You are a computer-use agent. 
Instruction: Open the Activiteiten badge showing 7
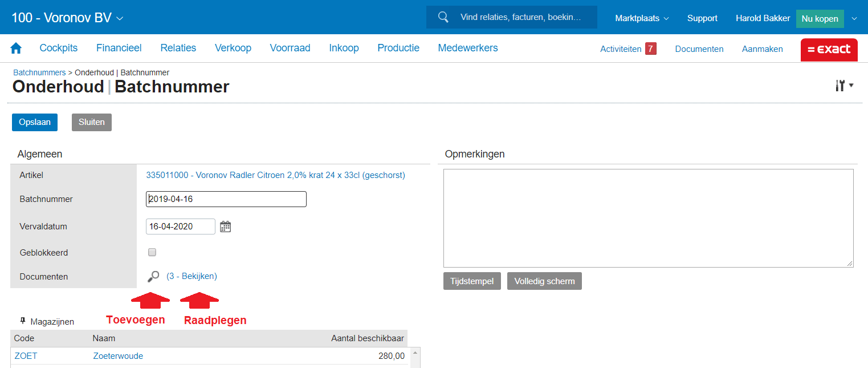(650, 48)
